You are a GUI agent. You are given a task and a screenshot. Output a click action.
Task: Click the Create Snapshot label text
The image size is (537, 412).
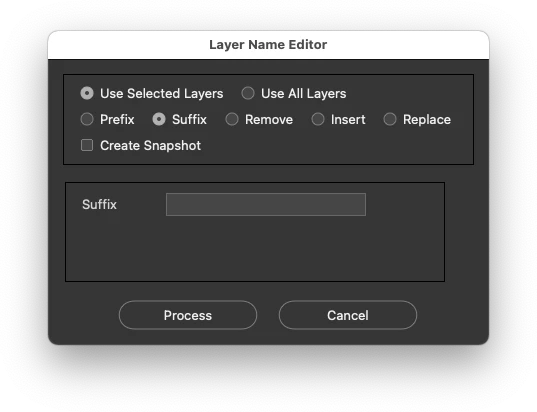[150, 146]
